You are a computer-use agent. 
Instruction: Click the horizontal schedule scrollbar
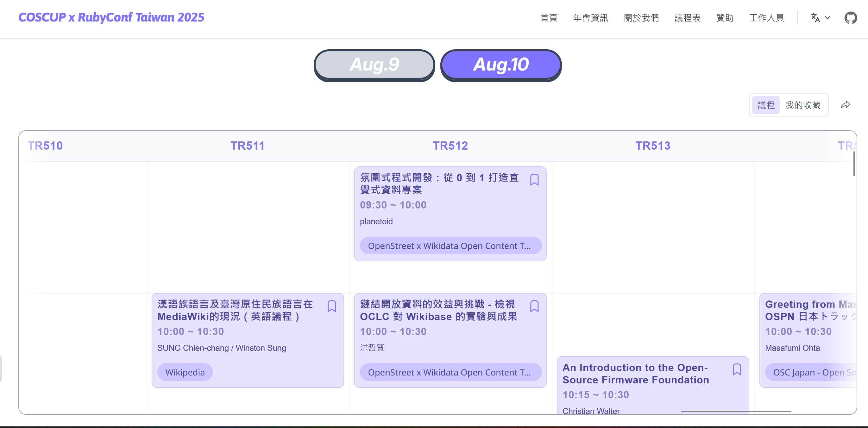coord(736,411)
